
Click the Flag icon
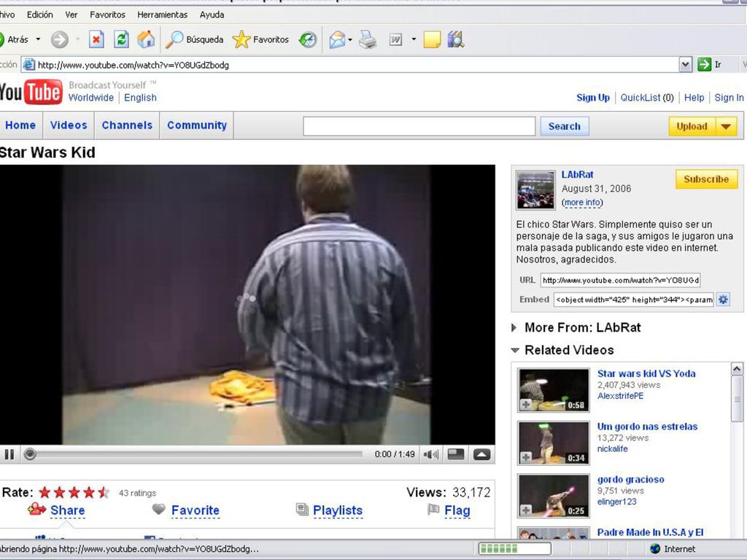coord(433,509)
